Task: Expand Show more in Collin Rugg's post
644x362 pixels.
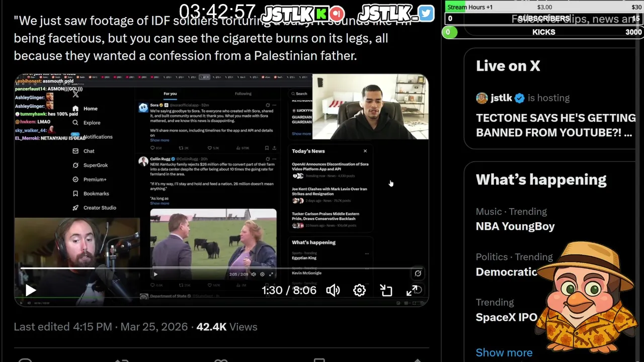Action: (x=159, y=203)
